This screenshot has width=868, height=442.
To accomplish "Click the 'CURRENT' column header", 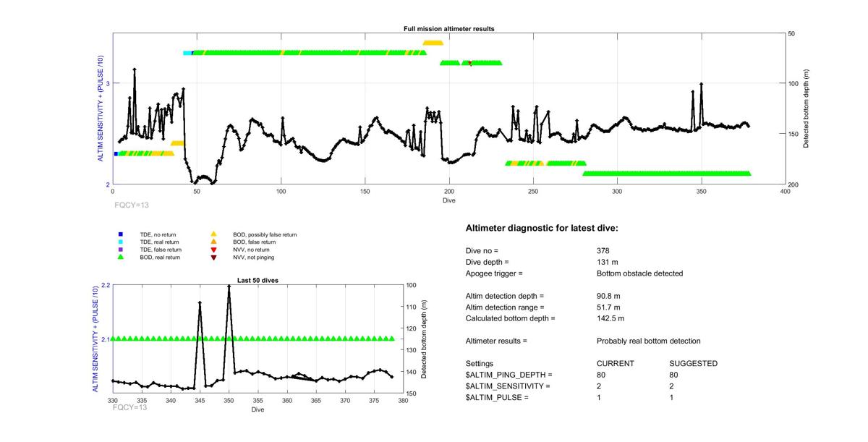I will 616,363.
